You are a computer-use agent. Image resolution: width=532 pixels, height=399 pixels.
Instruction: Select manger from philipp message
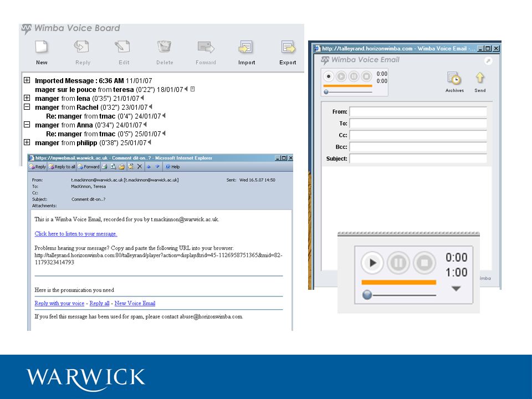[90, 142]
